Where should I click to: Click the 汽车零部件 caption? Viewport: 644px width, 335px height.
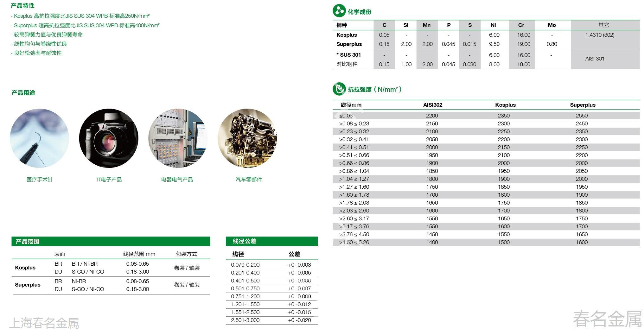[x=248, y=180]
